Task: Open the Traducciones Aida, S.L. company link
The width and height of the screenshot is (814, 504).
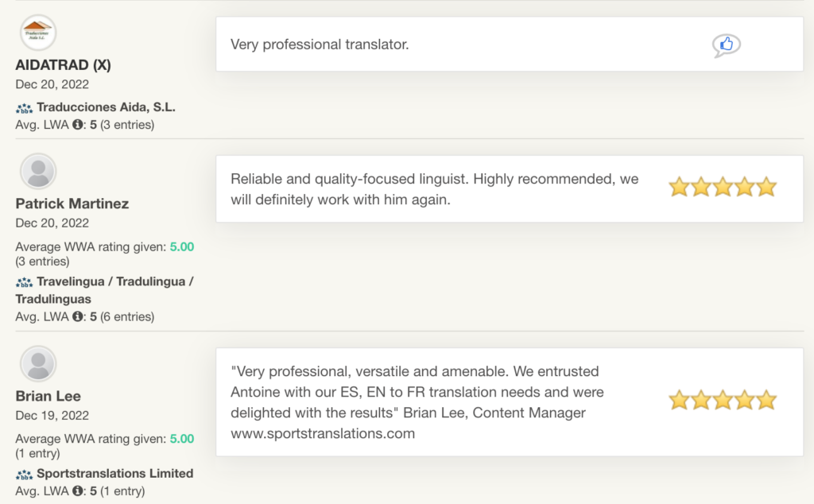Action: tap(106, 107)
